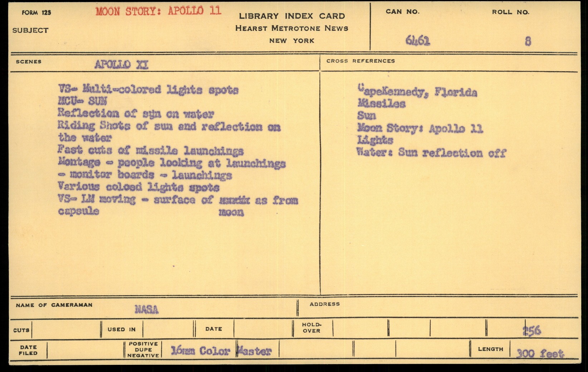This screenshot has height=372, width=588.
Task: Click the cameraman name 'NASA'
Action: pyautogui.click(x=146, y=309)
